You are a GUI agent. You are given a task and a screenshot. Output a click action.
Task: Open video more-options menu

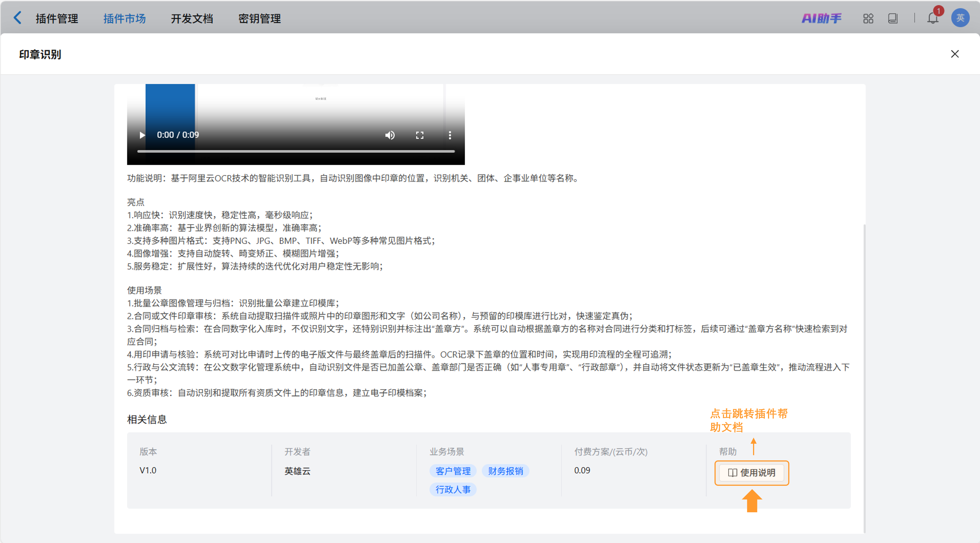click(x=450, y=135)
